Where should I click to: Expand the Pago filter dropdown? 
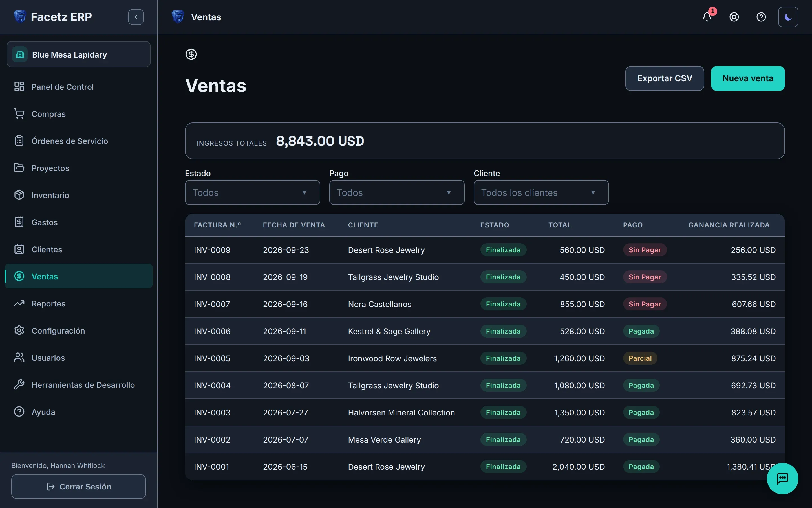(397, 192)
